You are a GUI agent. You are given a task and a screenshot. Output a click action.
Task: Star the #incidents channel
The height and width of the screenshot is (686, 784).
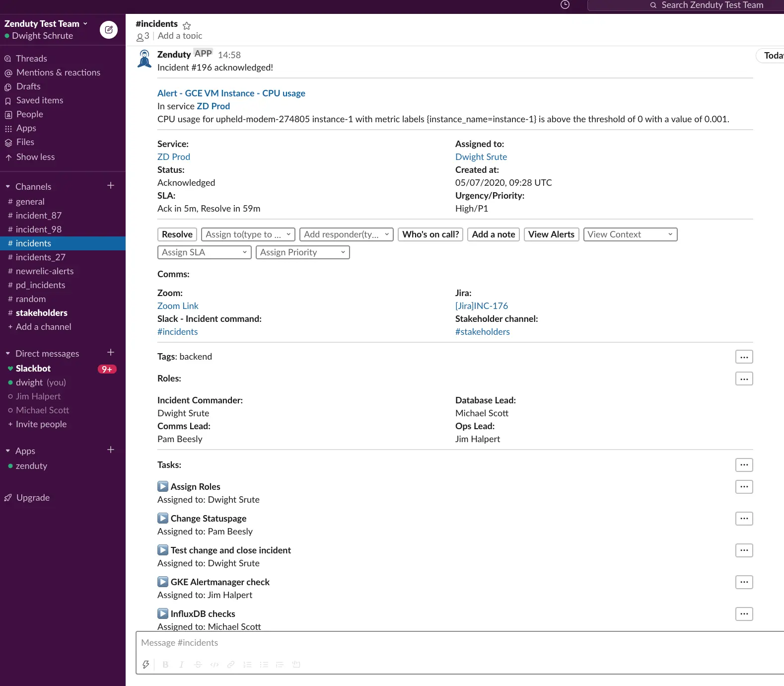click(x=187, y=25)
